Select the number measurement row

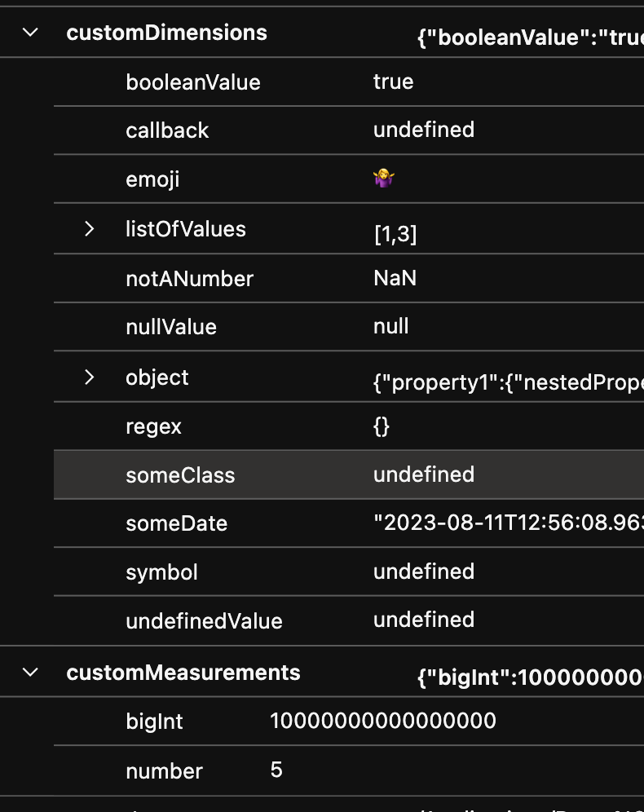click(163, 770)
